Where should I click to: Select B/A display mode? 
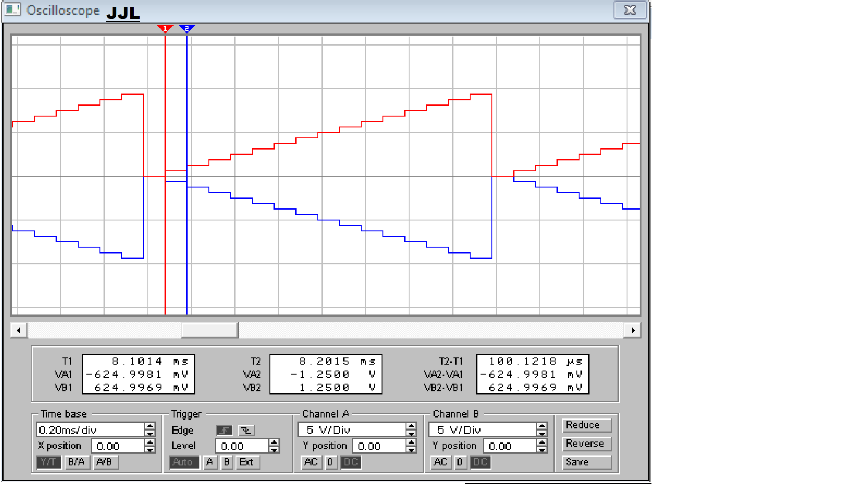77,462
